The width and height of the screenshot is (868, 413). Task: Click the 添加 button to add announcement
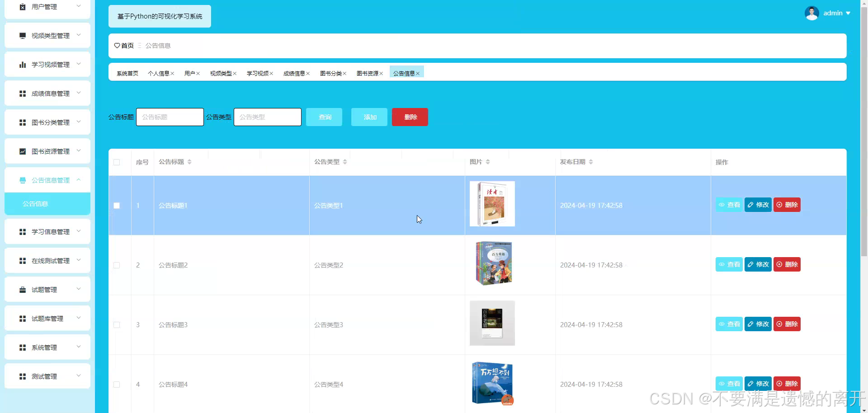point(369,117)
